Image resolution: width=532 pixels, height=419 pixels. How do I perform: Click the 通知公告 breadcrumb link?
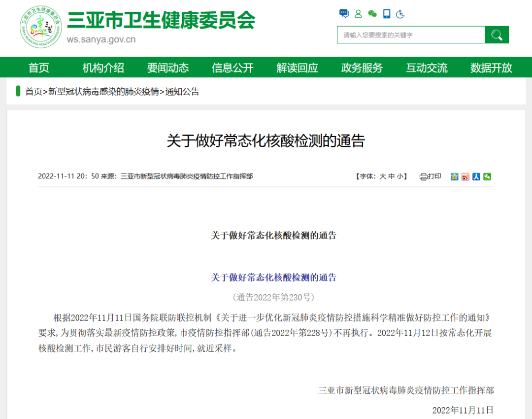(x=182, y=91)
